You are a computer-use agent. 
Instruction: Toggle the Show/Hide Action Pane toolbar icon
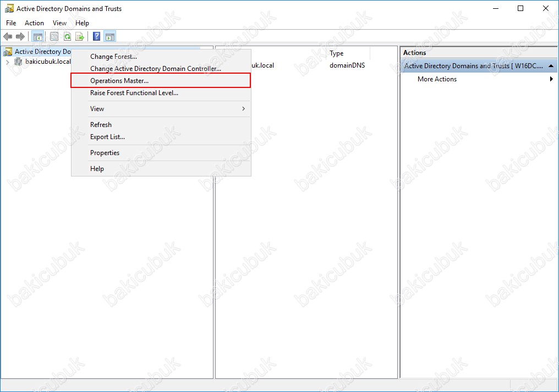pos(110,36)
